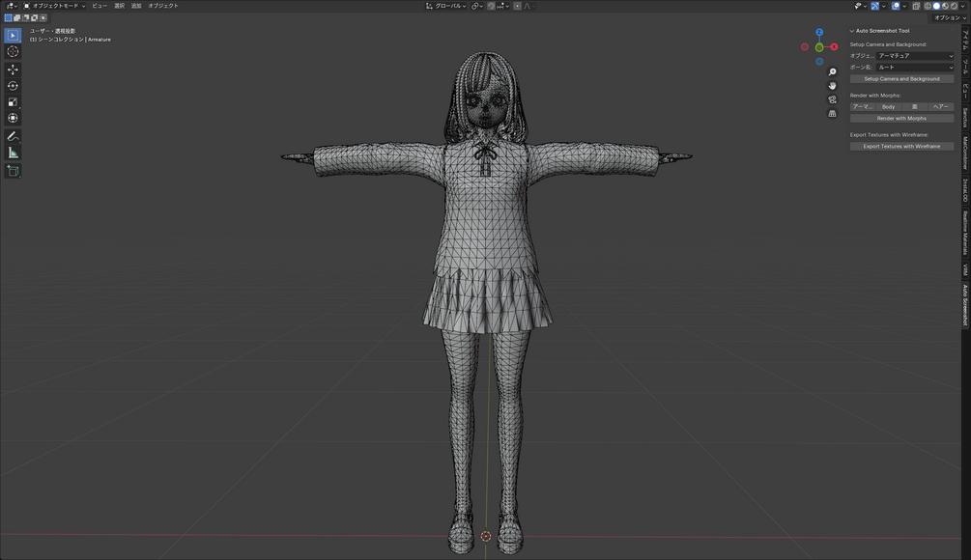Viewport: 971px width, 560px height.
Task: Click the negative X axis gizmo circle
Action: pos(805,47)
